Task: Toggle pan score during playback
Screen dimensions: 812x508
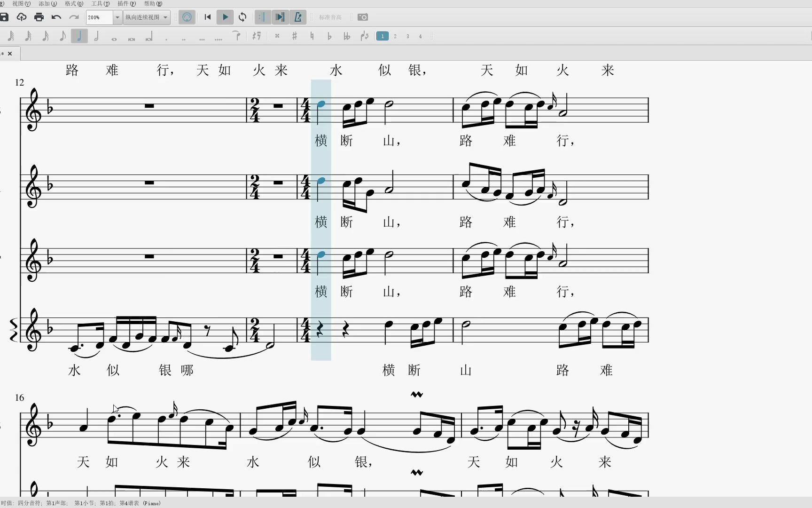Action: 280,17
